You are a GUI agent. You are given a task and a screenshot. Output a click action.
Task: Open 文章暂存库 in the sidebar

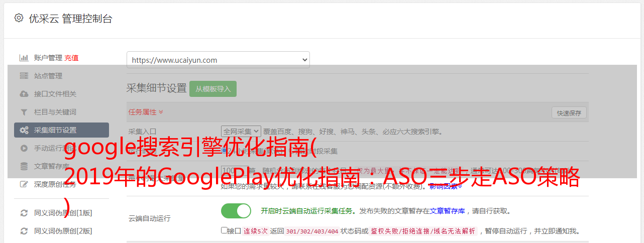coord(52,166)
